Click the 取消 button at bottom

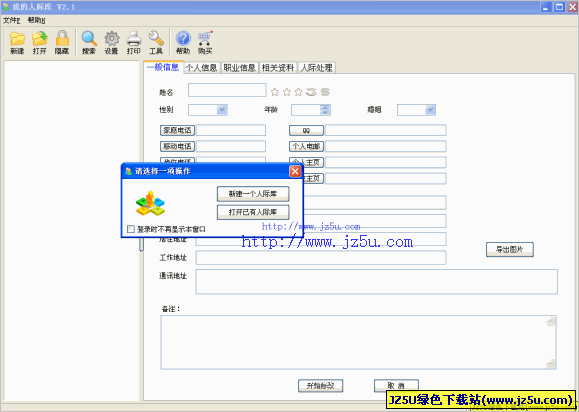click(x=396, y=386)
